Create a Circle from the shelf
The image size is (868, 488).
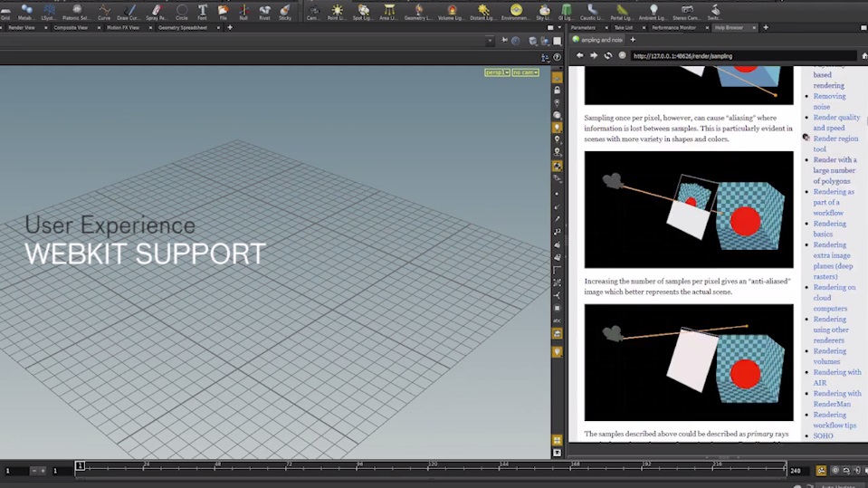coord(182,11)
